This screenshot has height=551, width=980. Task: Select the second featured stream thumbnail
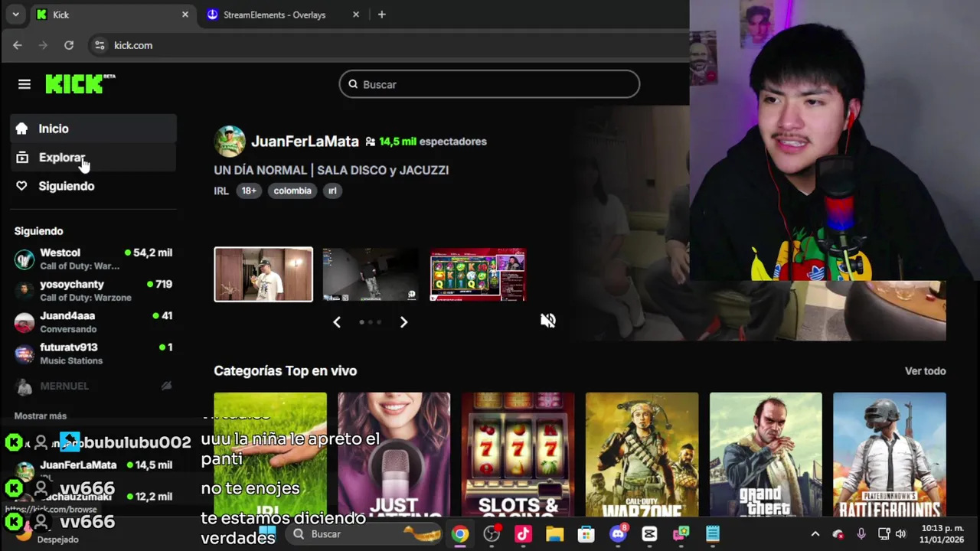(x=371, y=274)
